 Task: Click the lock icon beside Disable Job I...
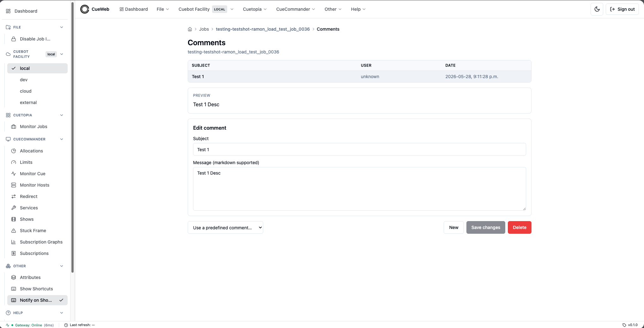[x=14, y=39]
